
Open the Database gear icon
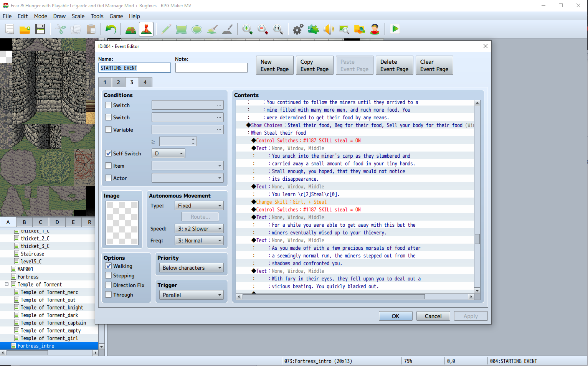point(298,29)
